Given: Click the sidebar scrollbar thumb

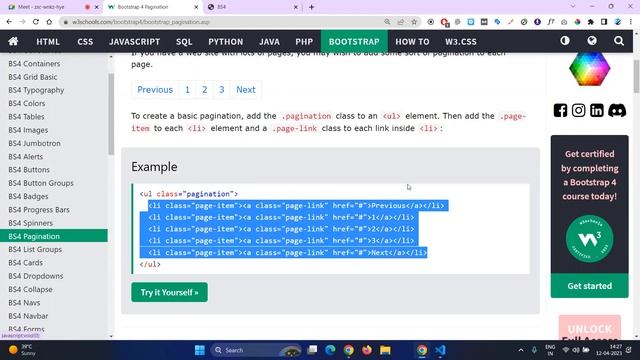Looking at the screenshot, I should (111, 114).
